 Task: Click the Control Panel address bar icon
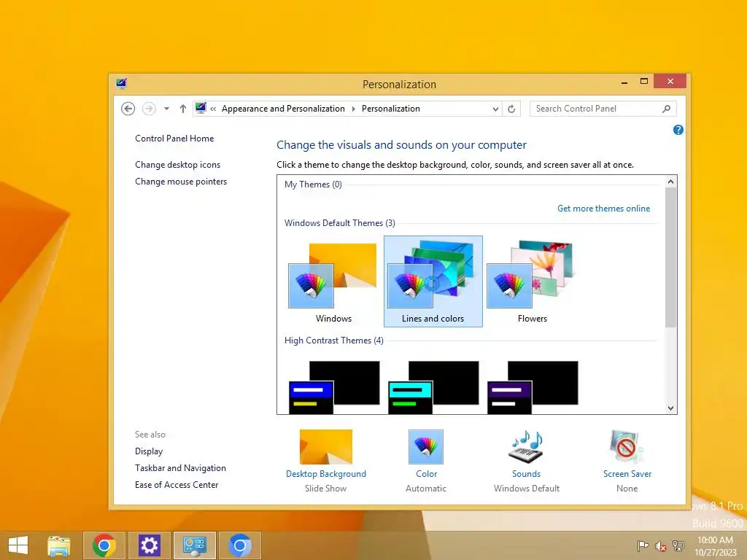coord(201,108)
